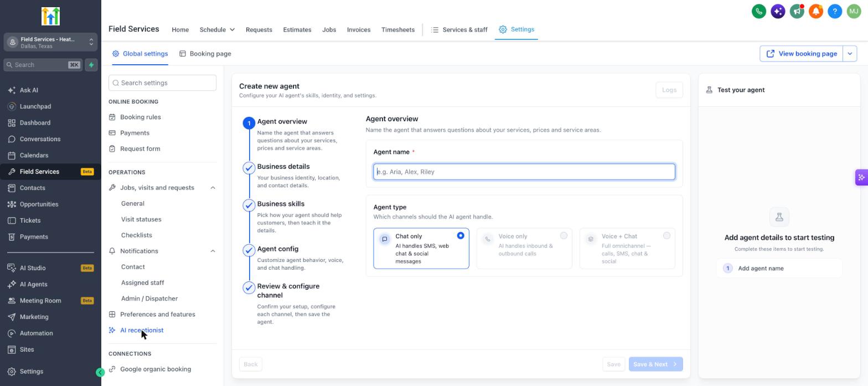This screenshot has height=386, width=868.
Task: Open the purple AI sparkle icon
Action: tap(778, 11)
